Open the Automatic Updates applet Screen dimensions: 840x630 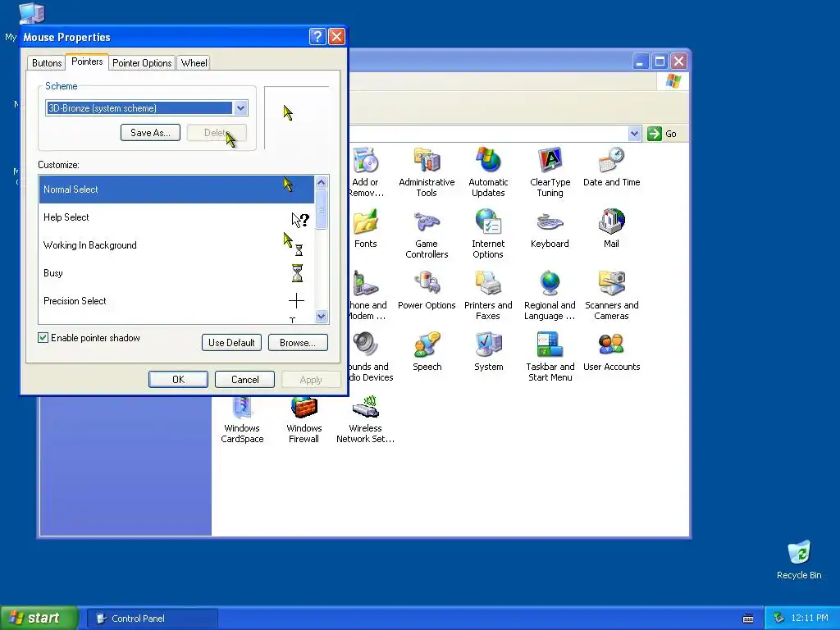pos(488,172)
